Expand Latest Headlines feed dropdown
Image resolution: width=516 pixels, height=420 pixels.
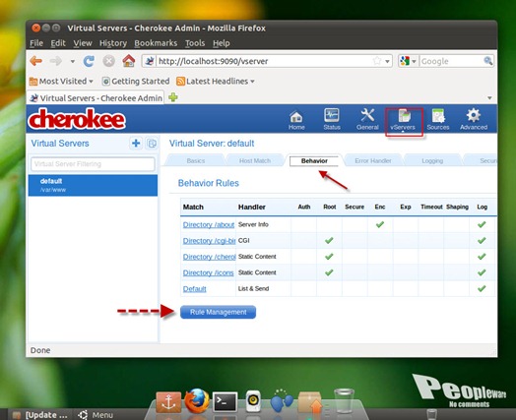tap(216, 81)
